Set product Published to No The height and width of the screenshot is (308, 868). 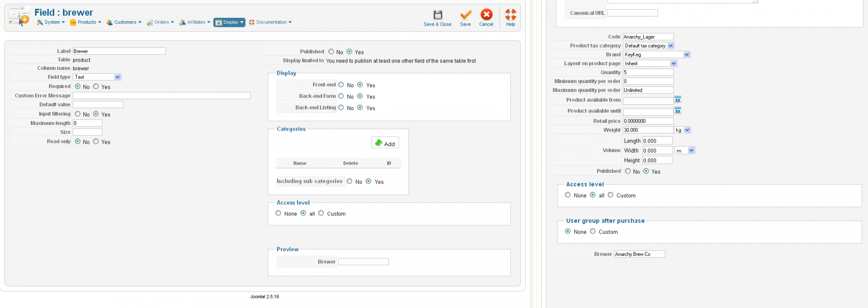628,171
